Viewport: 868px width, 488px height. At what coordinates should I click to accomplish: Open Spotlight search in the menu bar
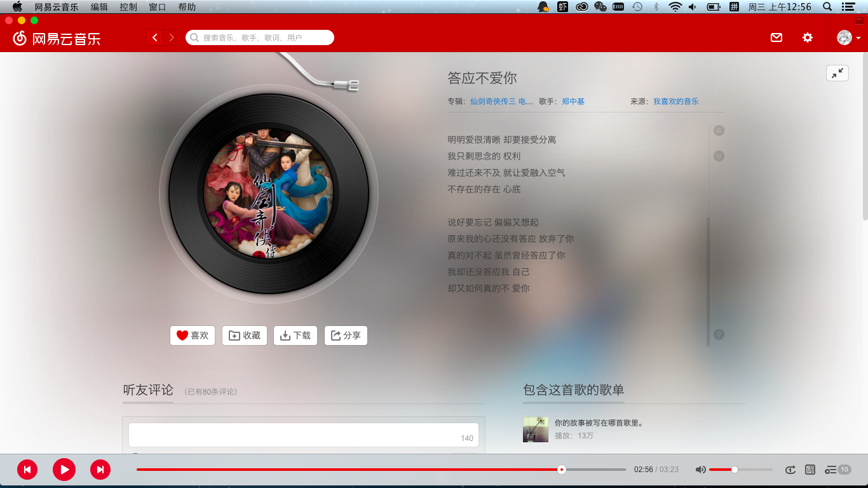point(827,7)
